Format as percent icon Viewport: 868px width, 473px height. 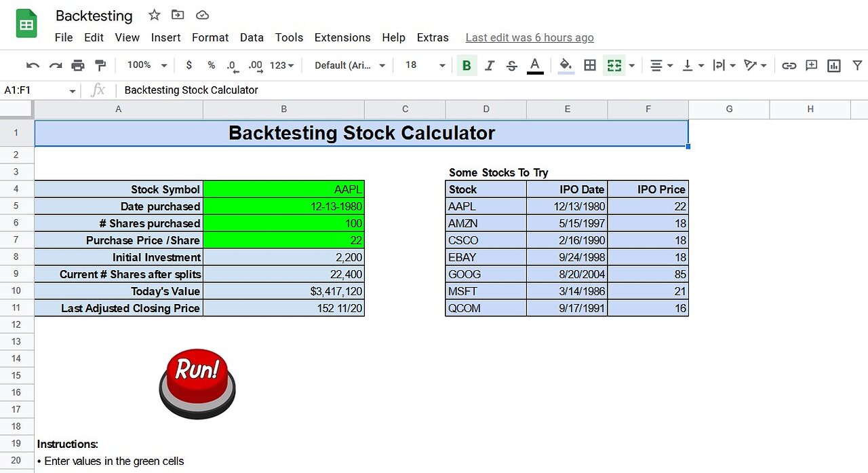coord(212,65)
